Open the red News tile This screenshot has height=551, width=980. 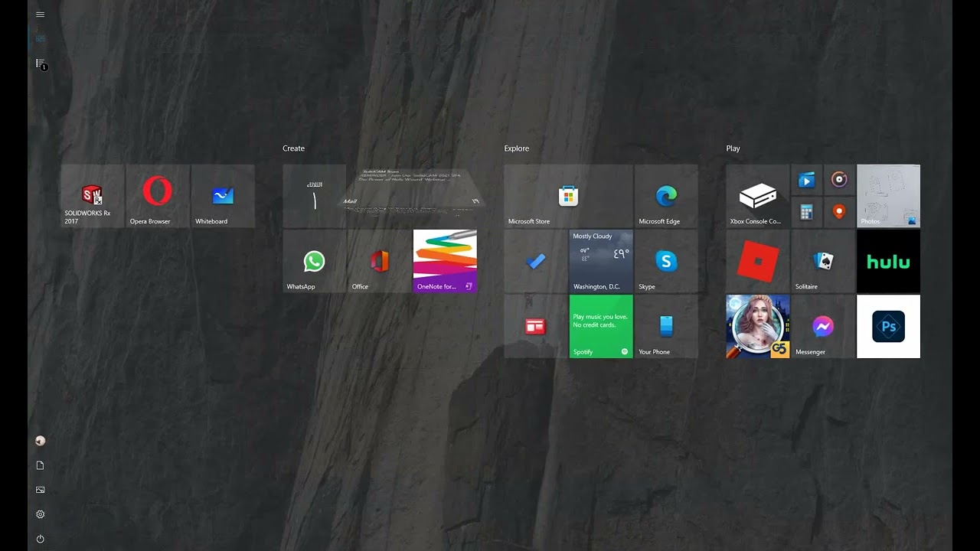536,326
